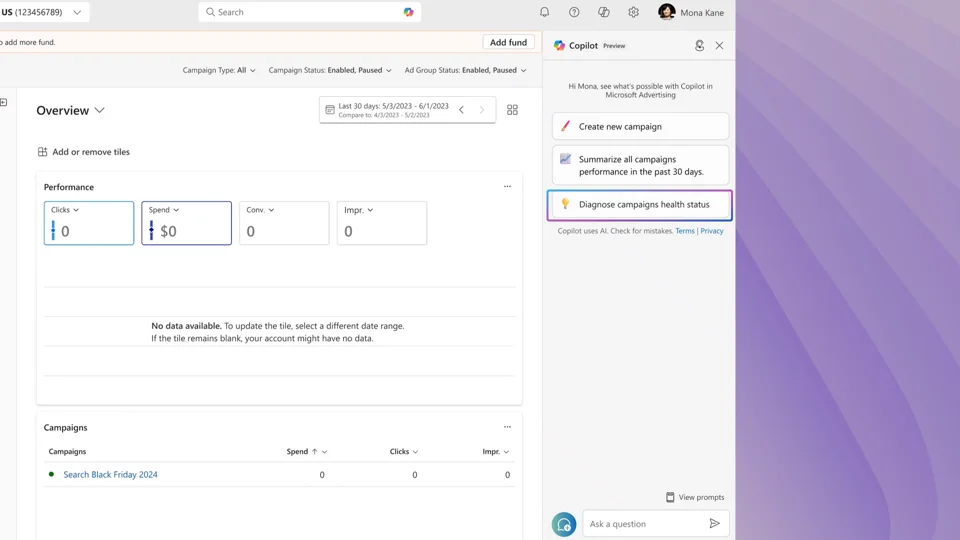Expand the left navigation panel icon
The height and width of the screenshot is (540, 960).
click(3, 102)
